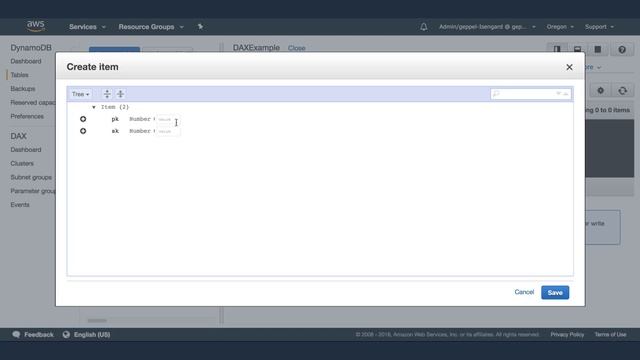Open DAX Events in sidebar
The width and height of the screenshot is (640, 360).
(20, 205)
